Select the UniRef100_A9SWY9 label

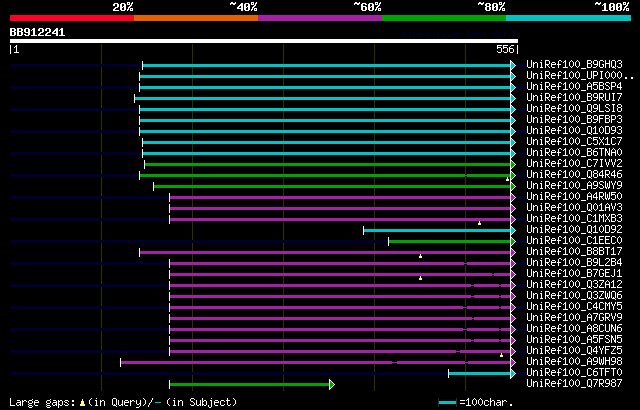574,186
